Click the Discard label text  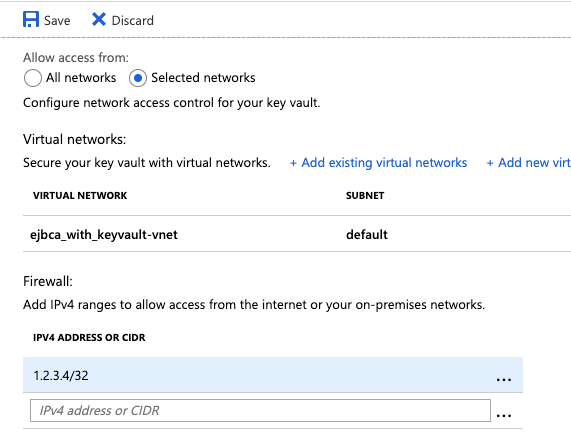(133, 20)
